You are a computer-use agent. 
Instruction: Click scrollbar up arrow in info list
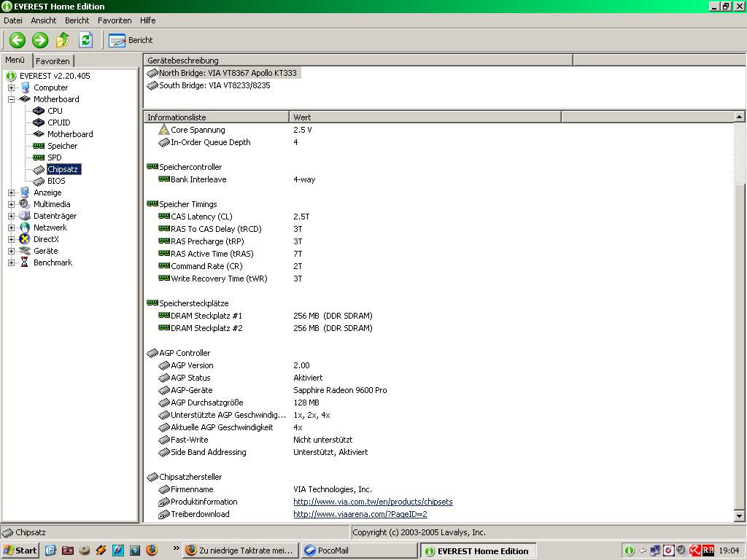(739, 117)
